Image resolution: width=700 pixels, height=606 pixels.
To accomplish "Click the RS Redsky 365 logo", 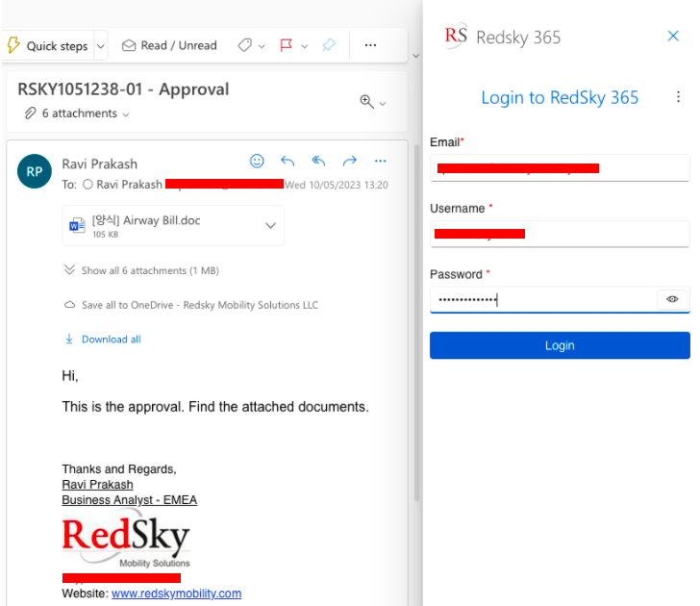I will (x=456, y=36).
